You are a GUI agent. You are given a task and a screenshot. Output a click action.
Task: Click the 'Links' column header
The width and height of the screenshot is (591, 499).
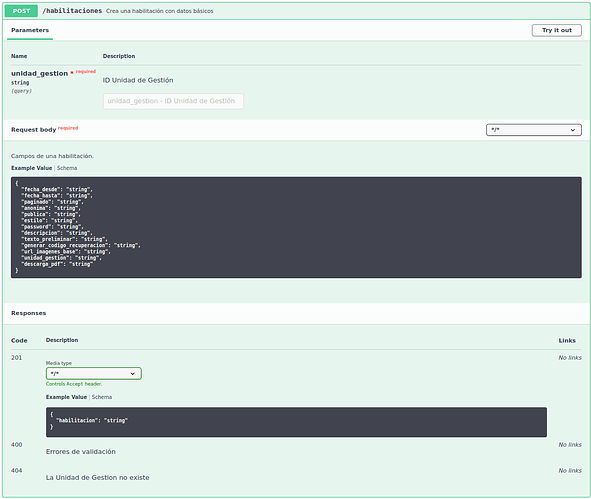tap(567, 341)
